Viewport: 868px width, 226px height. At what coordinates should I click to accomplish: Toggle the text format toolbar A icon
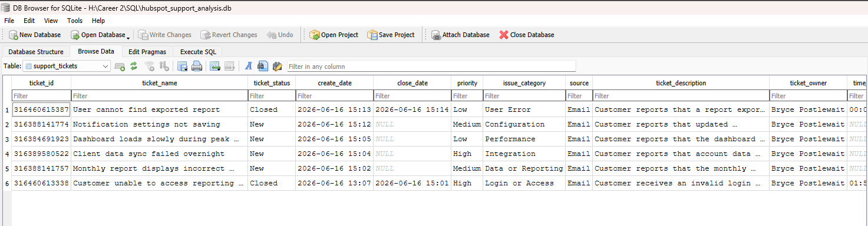click(249, 66)
